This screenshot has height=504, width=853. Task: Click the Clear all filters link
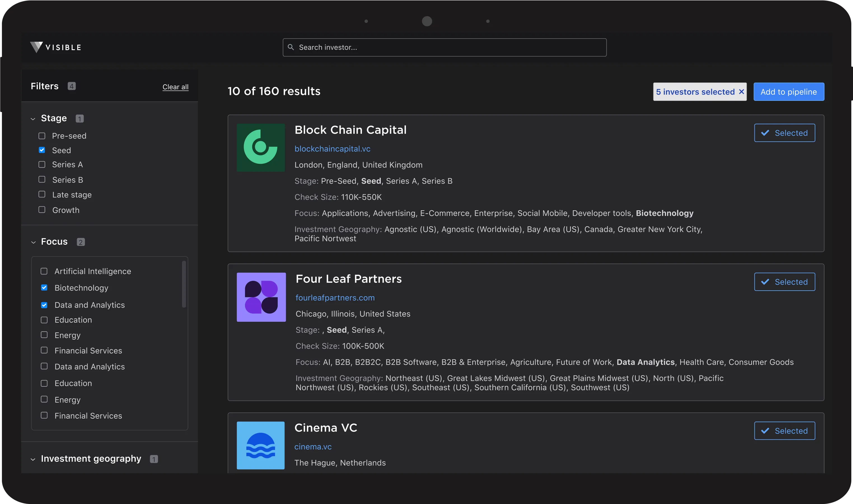[x=175, y=87]
